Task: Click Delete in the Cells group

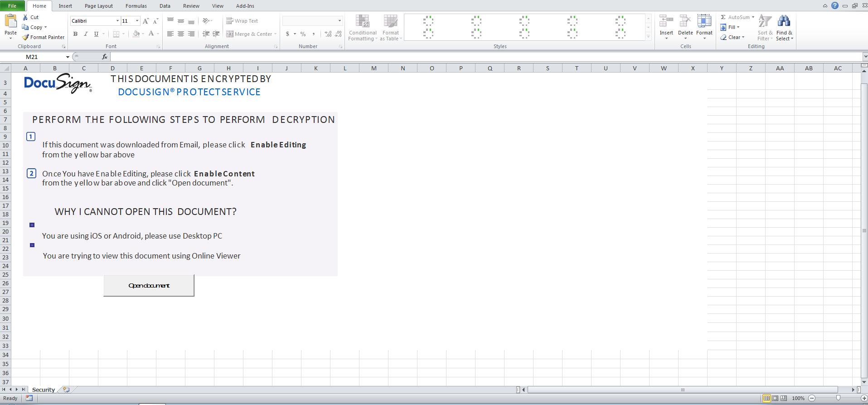Action: click(x=685, y=27)
